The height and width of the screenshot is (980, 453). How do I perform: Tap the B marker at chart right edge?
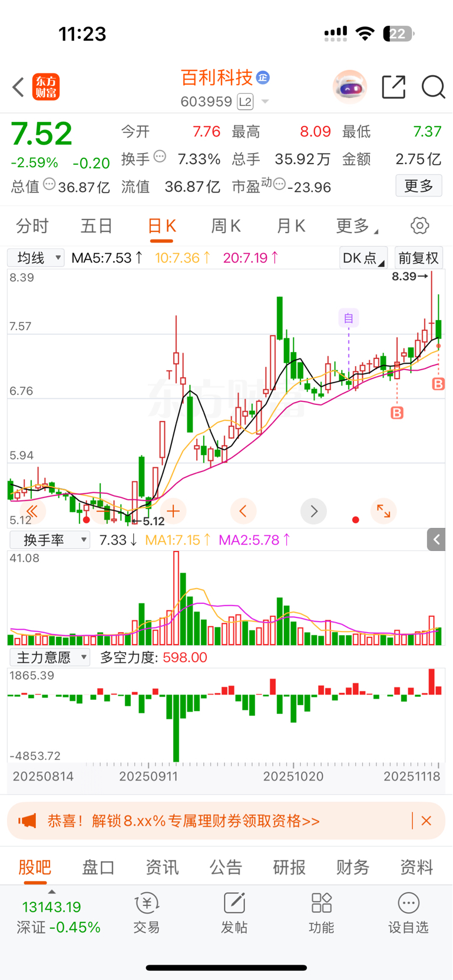[x=438, y=384]
